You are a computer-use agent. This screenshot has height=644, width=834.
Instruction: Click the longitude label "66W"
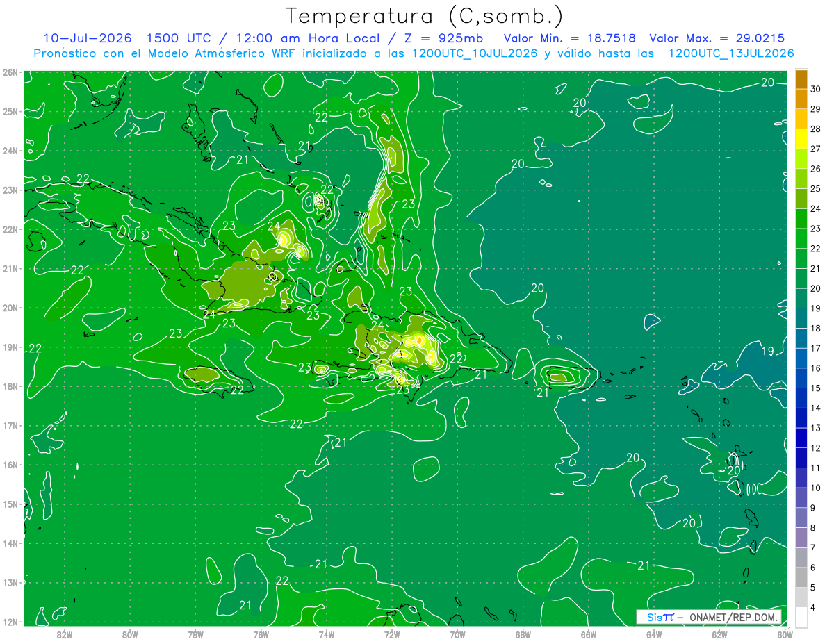tap(589, 634)
